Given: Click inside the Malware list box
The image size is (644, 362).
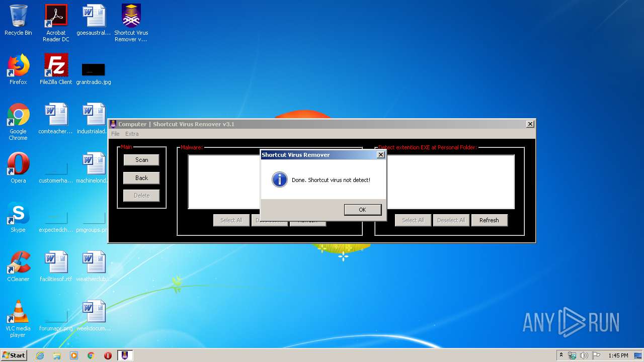Looking at the screenshot, I should (x=224, y=182).
